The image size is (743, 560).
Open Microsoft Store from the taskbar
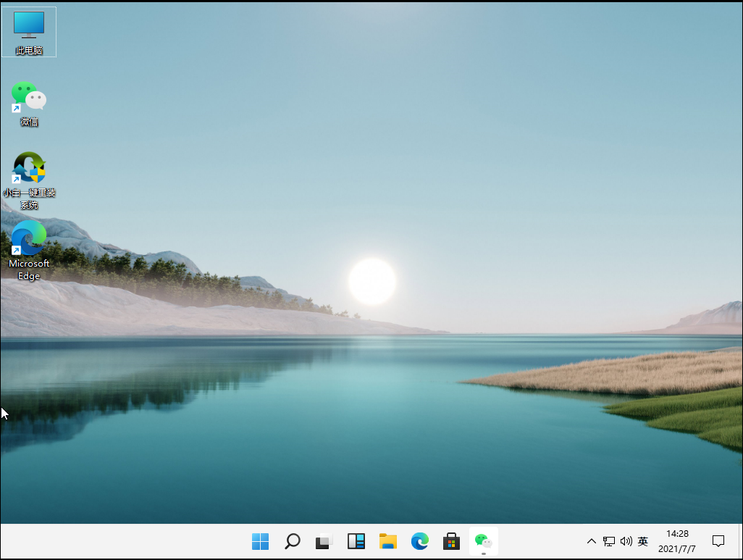tap(450, 540)
